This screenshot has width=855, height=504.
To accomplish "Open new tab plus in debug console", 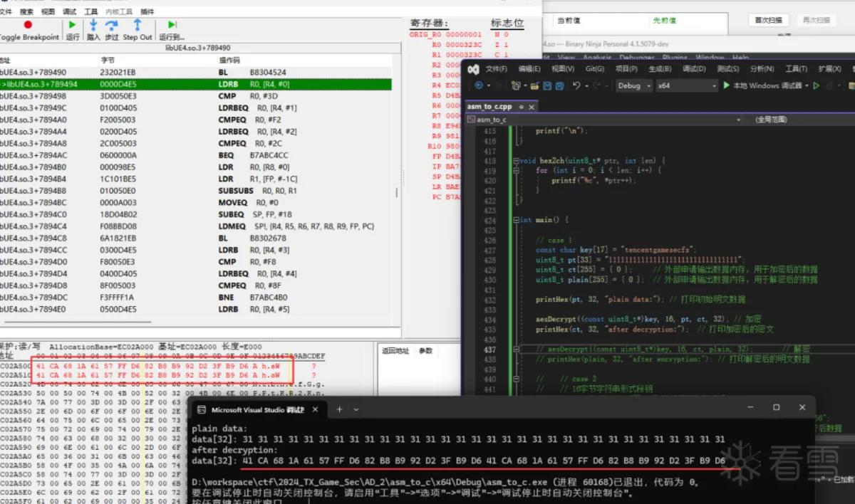I will point(339,409).
